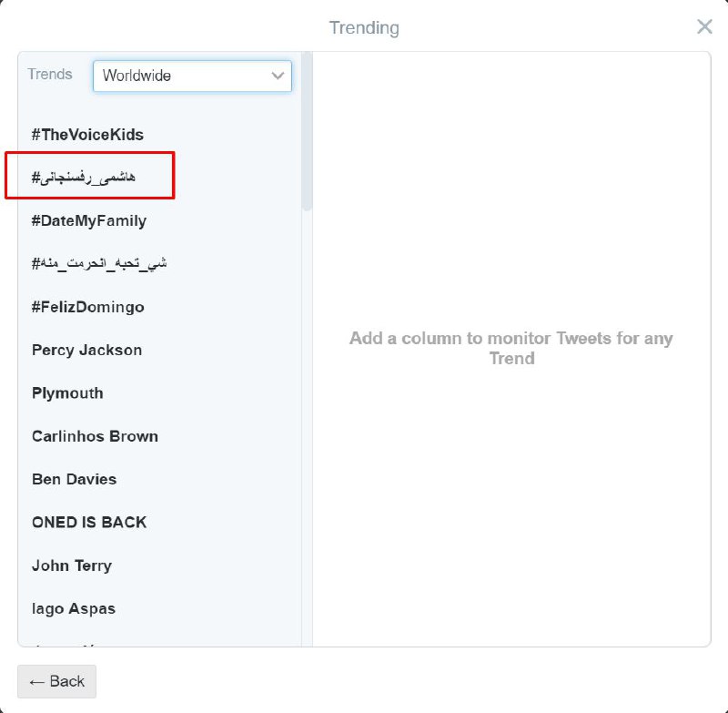Choose the #DateMyFamily trend
The height and width of the screenshot is (713, 728).
click(x=88, y=220)
